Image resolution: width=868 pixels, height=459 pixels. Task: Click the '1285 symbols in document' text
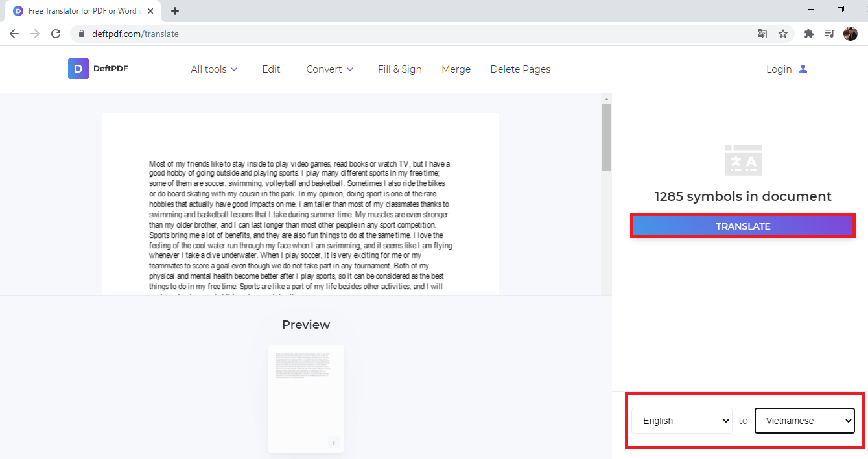(743, 196)
